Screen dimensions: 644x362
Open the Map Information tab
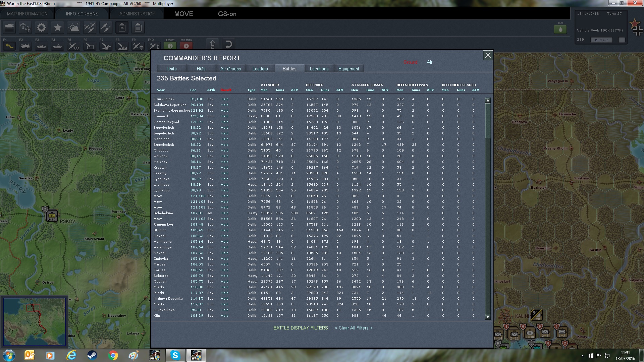(27, 14)
